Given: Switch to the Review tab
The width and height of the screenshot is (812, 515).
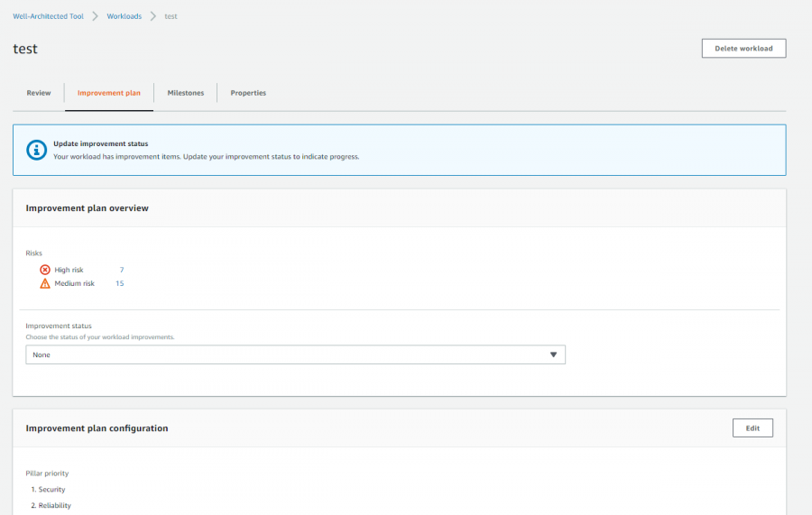Looking at the screenshot, I should click(x=39, y=93).
